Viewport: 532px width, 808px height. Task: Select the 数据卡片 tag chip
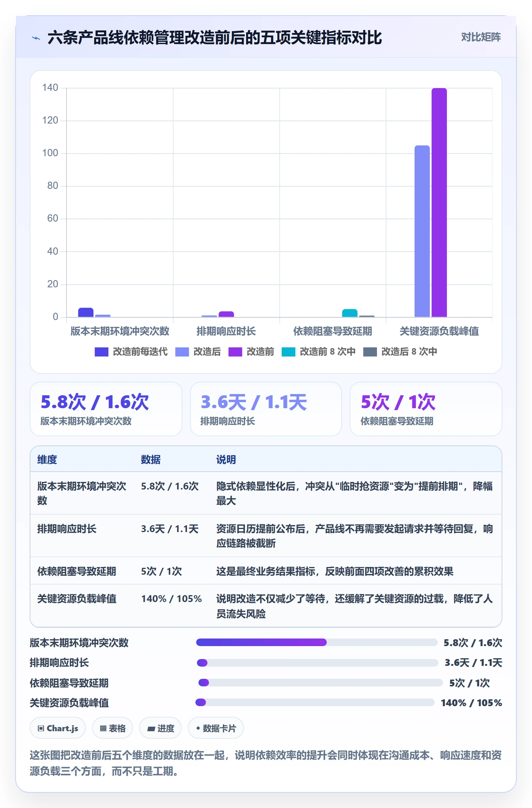[x=216, y=728]
